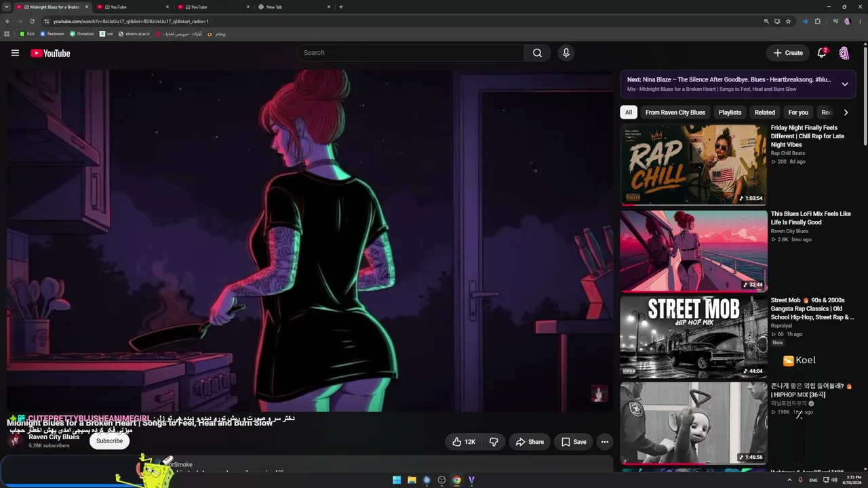Go back to previous page
868x488 pixels.
coord(7,21)
